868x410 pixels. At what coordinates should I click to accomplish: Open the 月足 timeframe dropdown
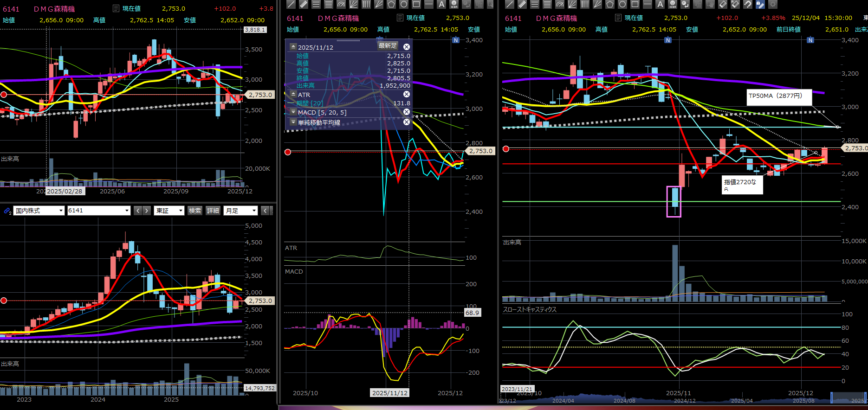(240, 211)
